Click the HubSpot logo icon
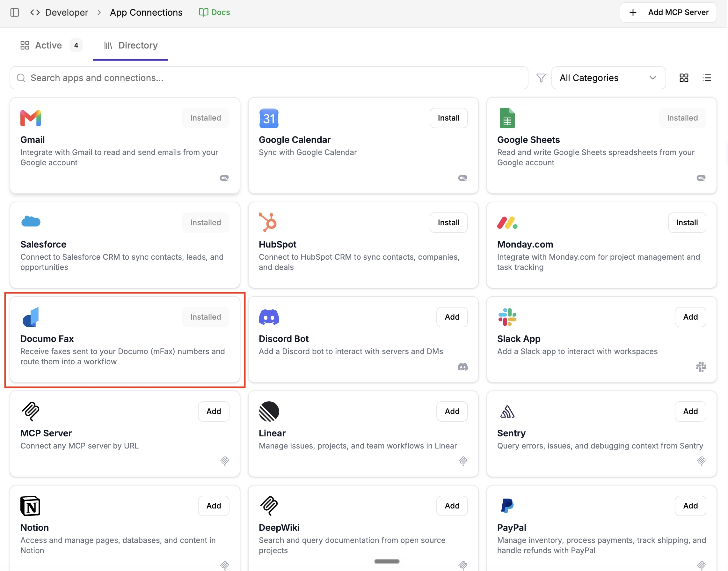This screenshot has width=728, height=571. tap(268, 222)
